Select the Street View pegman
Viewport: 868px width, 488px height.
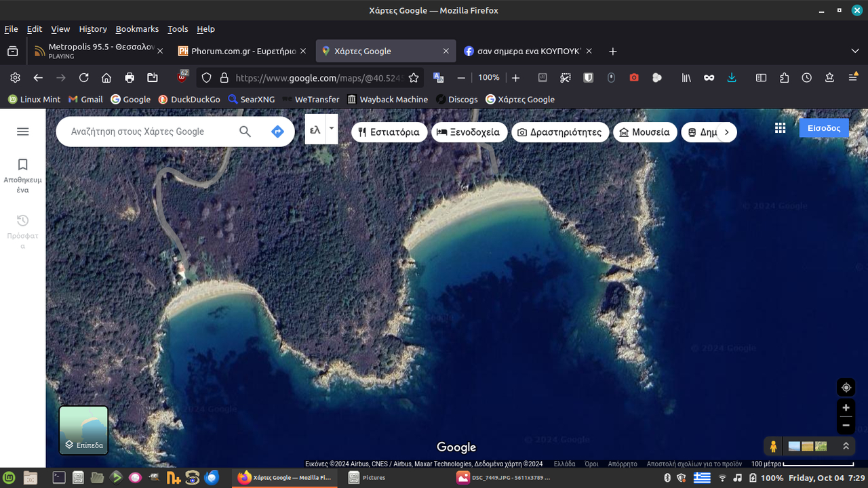[x=773, y=446]
